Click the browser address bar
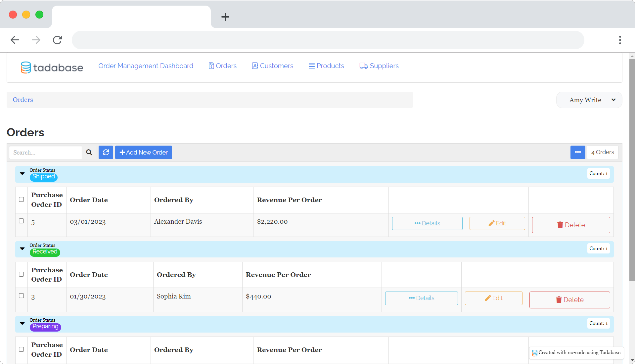This screenshot has height=364, width=635. [328, 40]
